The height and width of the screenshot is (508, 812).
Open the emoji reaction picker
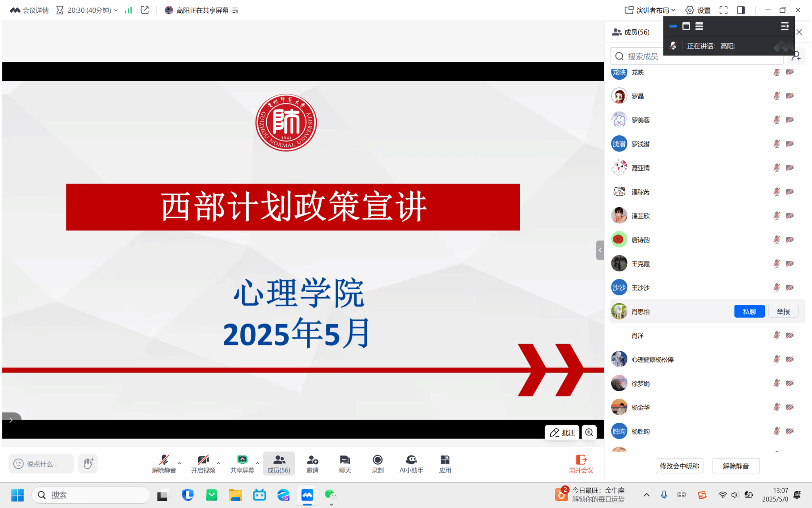[18, 464]
